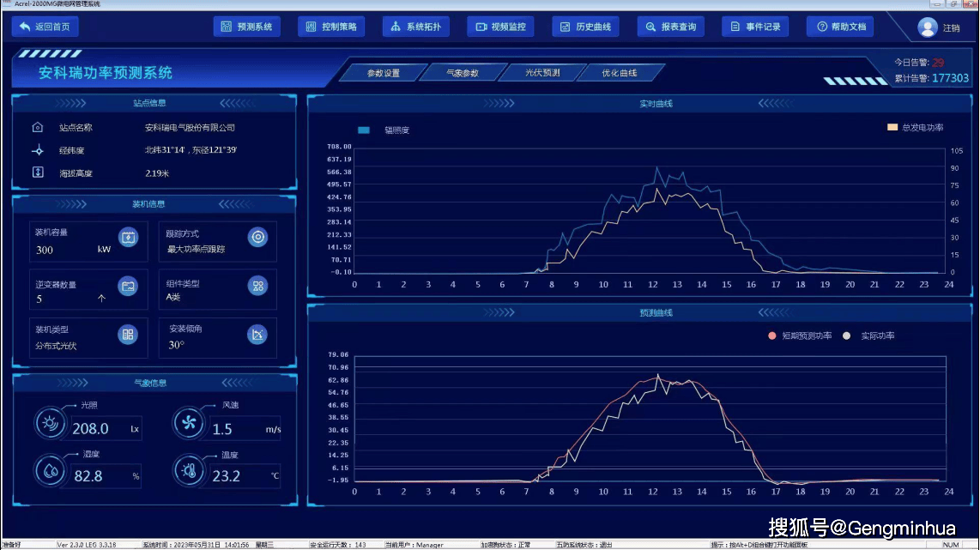Click the 当前用户: Manager status entry
Screen dimensions: 980x550
pos(414,545)
